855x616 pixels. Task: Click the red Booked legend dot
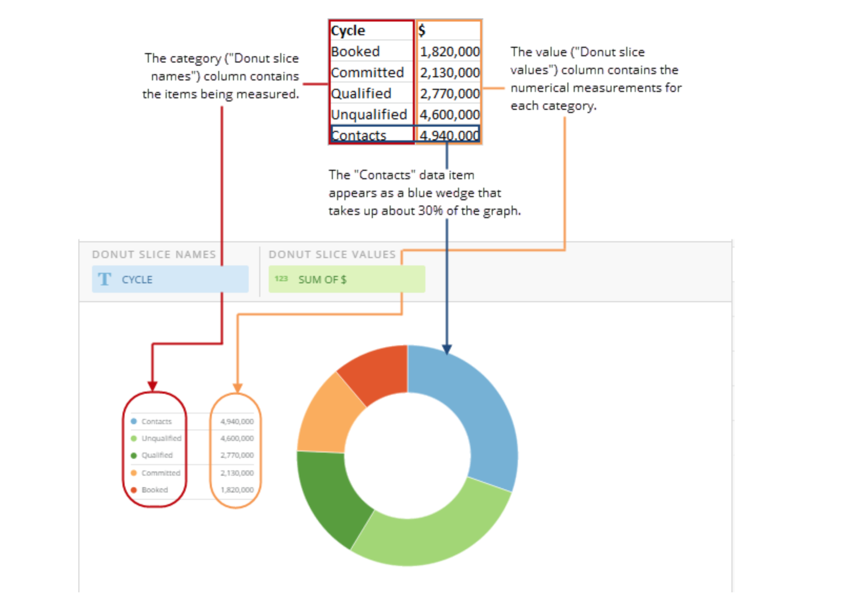tap(134, 490)
